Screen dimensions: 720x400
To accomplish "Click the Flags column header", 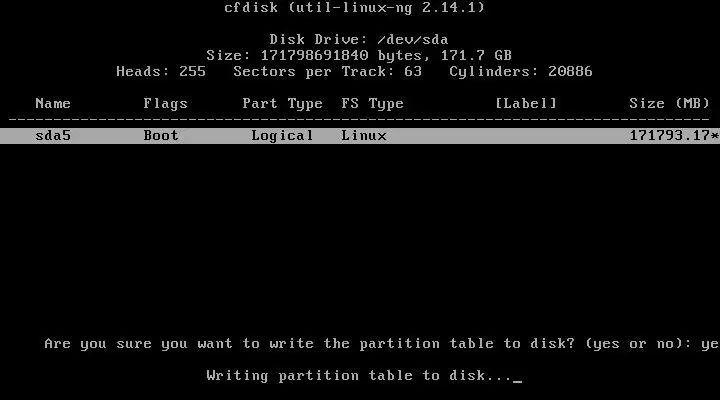I will click(x=165, y=104).
